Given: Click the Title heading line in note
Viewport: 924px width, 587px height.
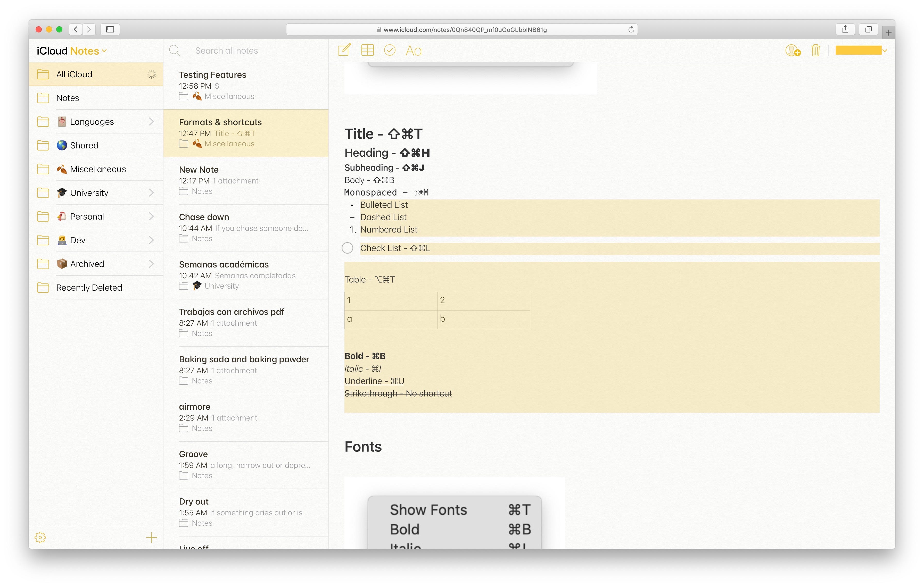Looking at the screenshot, I should pos(383,134).
